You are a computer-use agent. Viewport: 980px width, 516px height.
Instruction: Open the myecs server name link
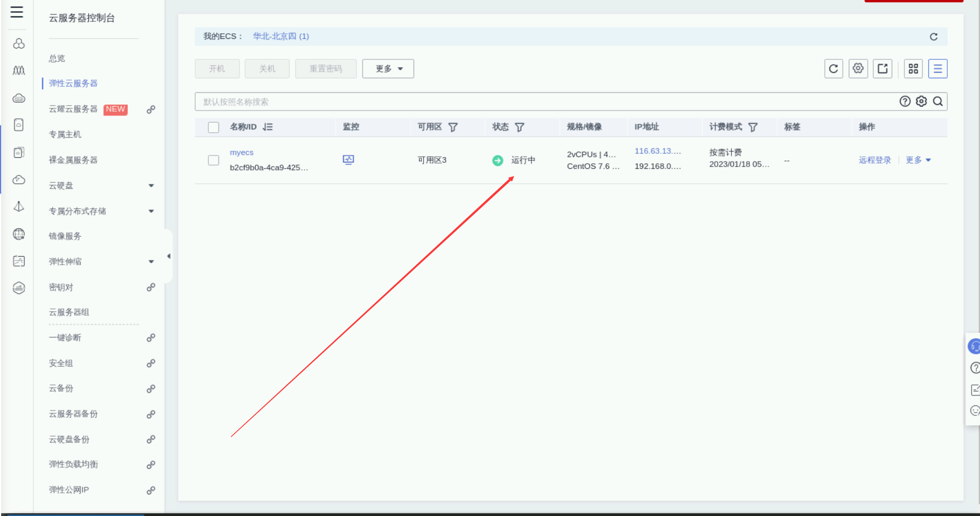click(242, 153)
